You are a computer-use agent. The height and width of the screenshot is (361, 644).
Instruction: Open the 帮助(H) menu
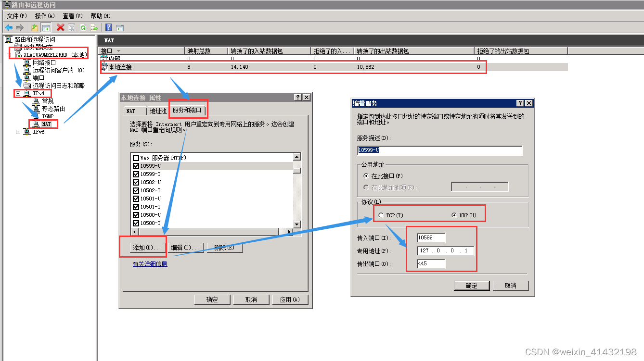(x=101, y=16)
